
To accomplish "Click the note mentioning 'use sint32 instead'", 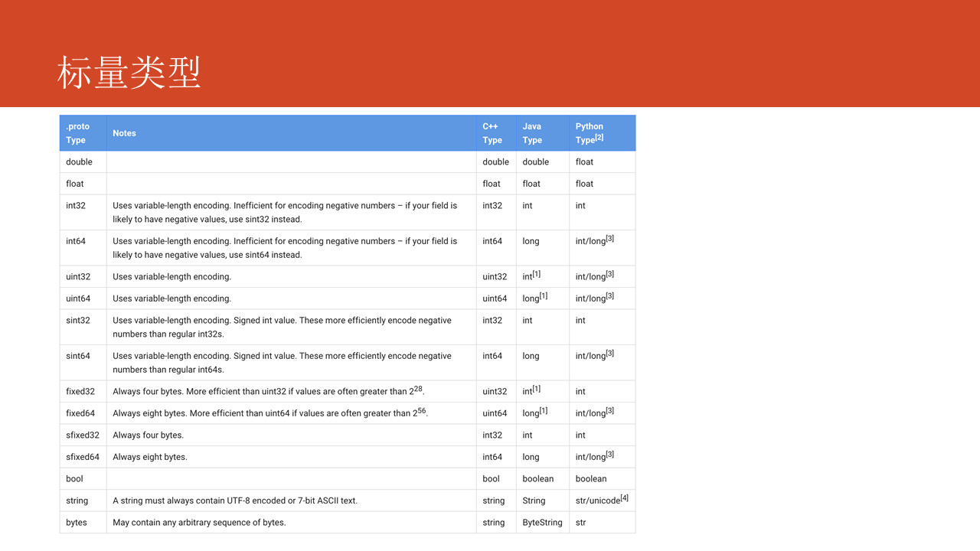I will click(285, 212).
